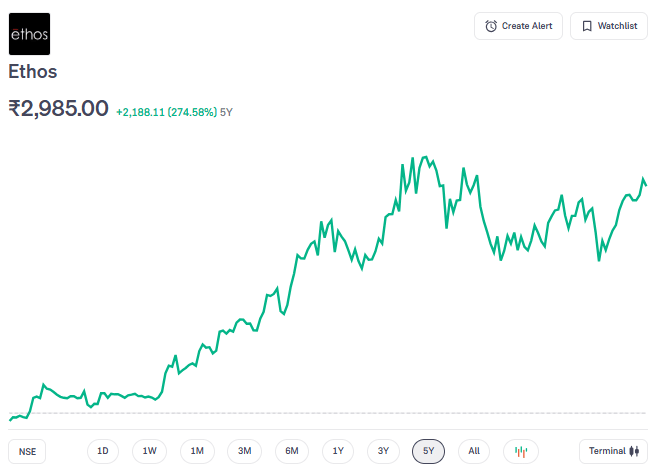Click the selected 5Y range pill

click(428, 451)
